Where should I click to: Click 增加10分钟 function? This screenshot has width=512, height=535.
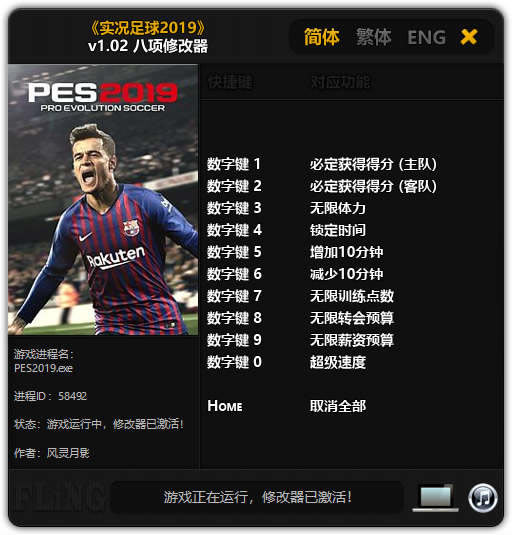(346, 252)
